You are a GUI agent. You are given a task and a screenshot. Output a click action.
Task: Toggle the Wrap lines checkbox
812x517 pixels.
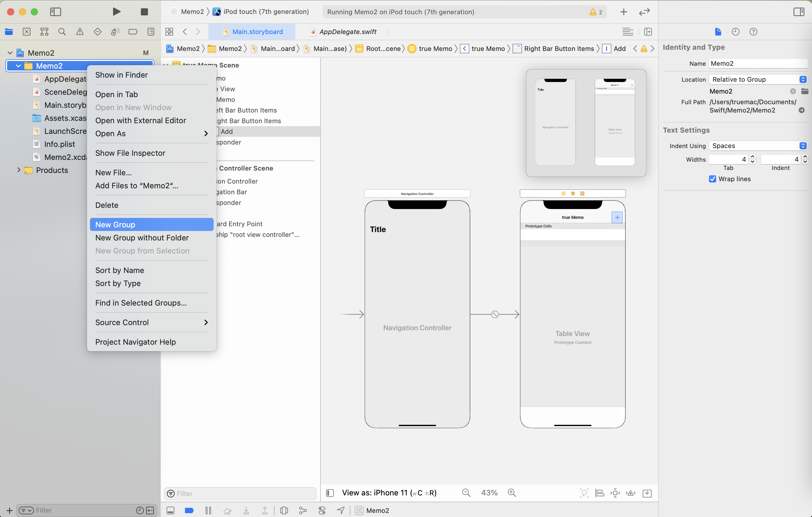coord(713,179)
